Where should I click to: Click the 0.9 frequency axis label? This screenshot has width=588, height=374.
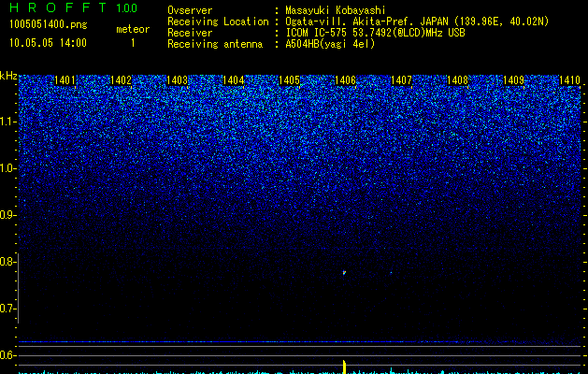[7, 215]
